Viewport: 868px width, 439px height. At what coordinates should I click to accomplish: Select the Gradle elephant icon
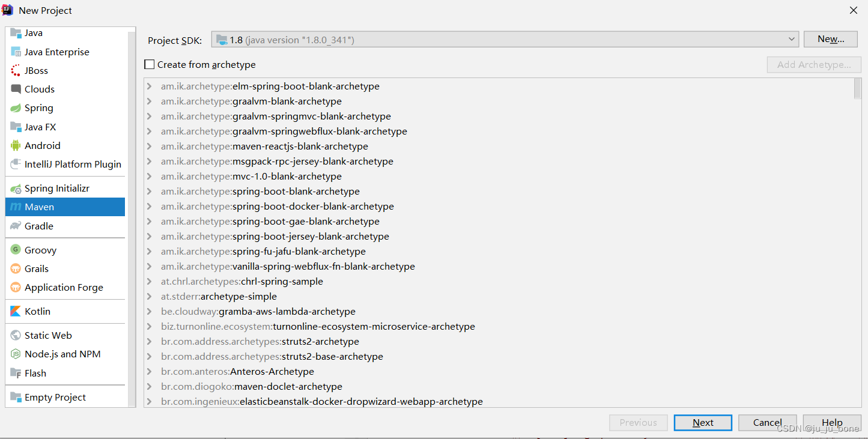pyautogui.click(x=16, y=226)
